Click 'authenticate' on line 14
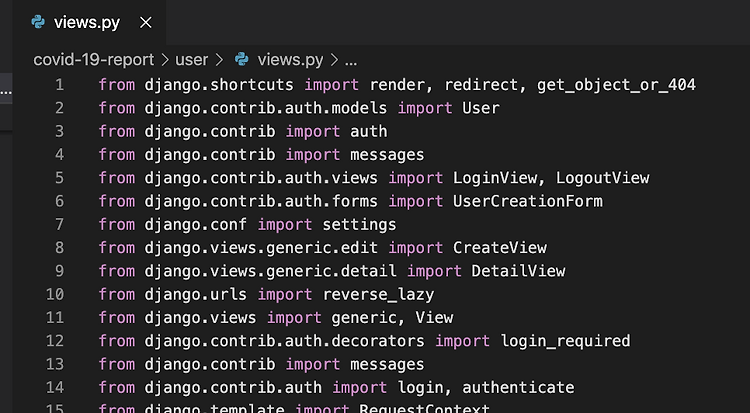 pyautogui.click(x=518, y=388)
